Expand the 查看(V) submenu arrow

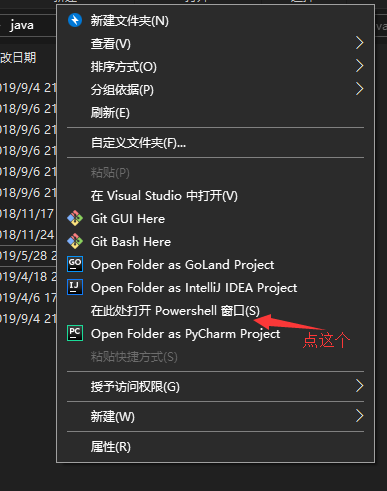(359, 43)
